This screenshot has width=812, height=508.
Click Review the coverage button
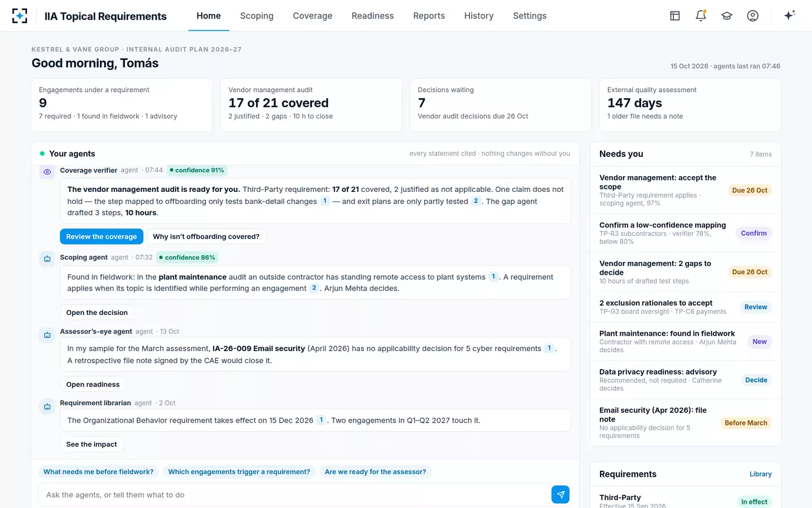point(101,237)
